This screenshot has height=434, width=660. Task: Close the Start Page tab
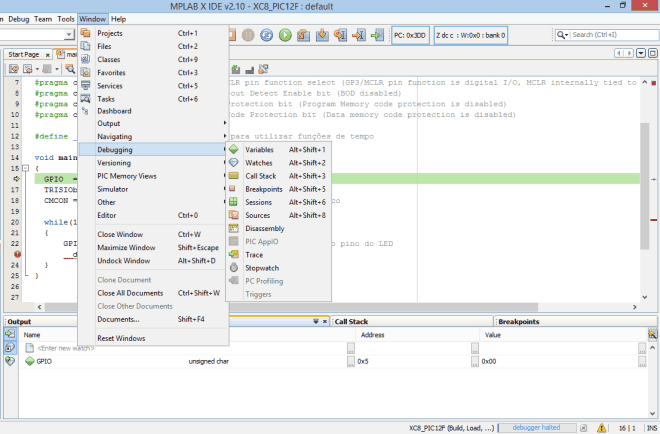48,55
